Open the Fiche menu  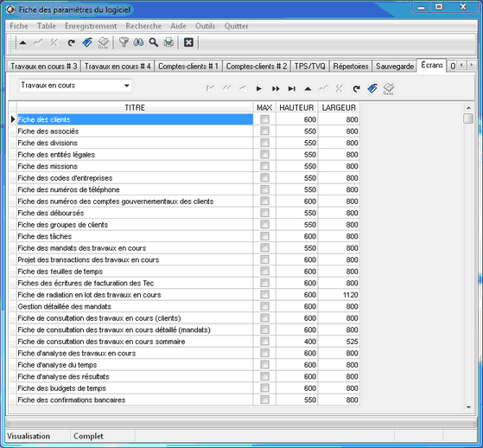pos(19,26)
